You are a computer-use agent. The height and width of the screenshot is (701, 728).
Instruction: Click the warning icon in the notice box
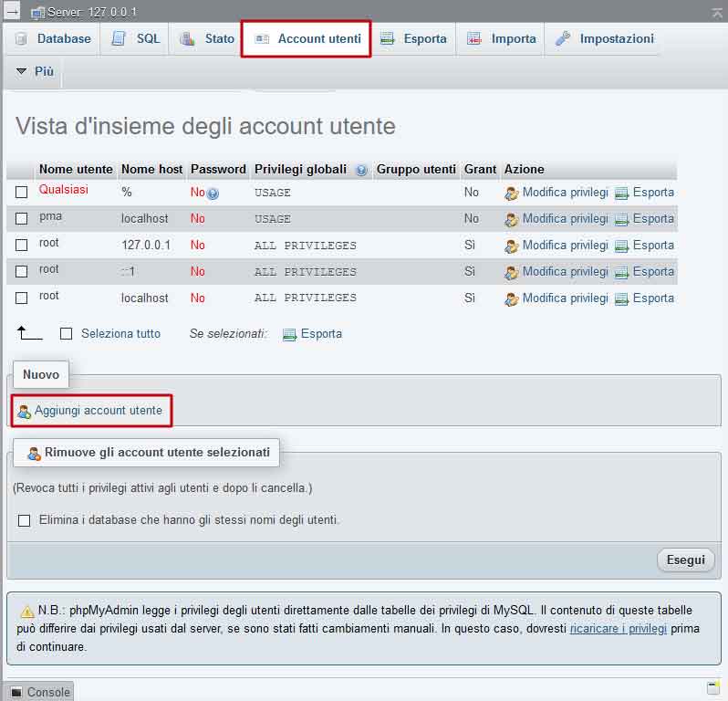[27, 612]
